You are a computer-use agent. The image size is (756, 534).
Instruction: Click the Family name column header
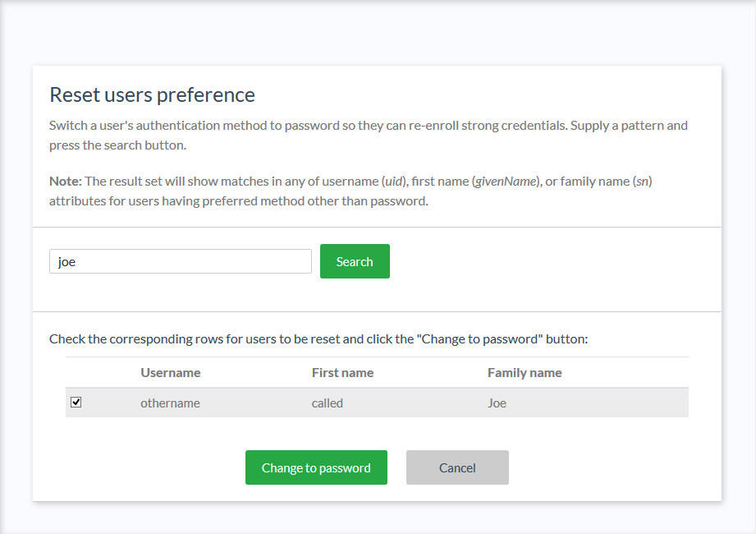click(x=525, y=372)
